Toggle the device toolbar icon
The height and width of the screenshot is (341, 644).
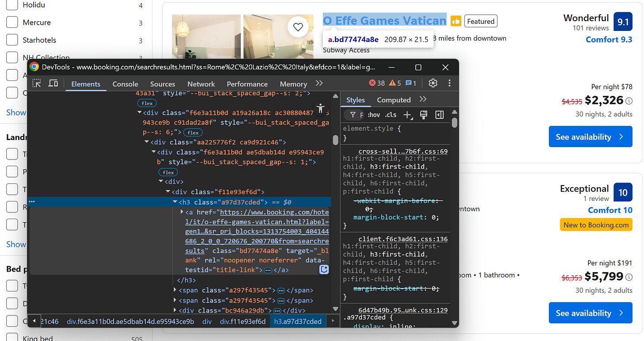[53, 83]
